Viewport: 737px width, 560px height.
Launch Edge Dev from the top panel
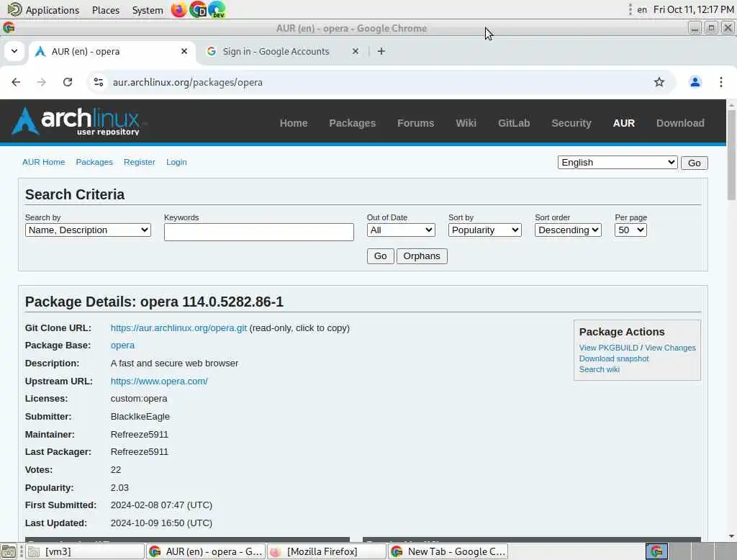click(x=217, y=9)
